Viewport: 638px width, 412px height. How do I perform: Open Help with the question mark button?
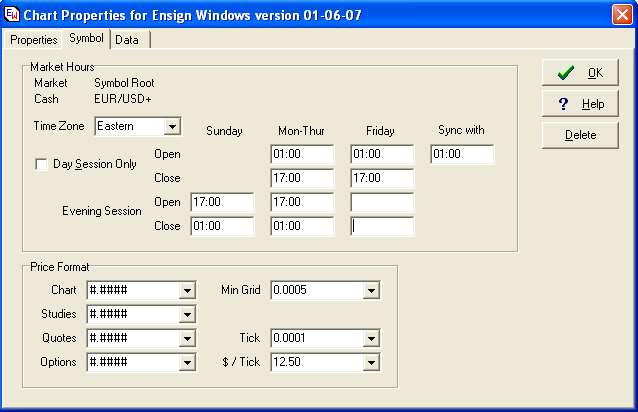580,104
